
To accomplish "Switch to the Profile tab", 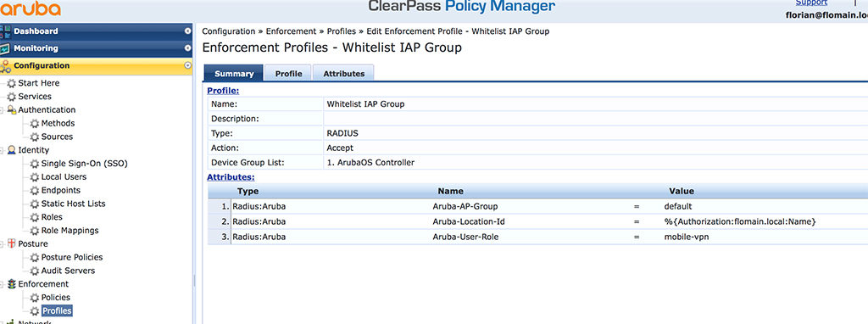I will (x=288, y=73).
